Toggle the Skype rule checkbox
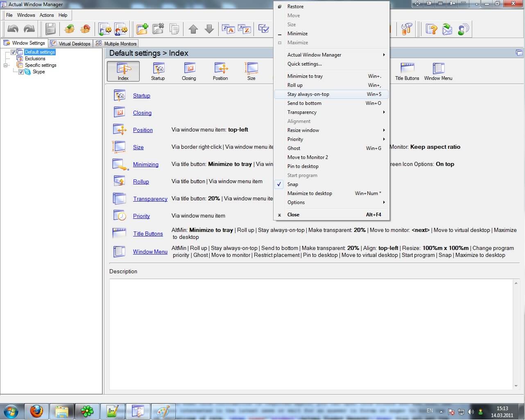The image size is (525, 420). point(21,72)
